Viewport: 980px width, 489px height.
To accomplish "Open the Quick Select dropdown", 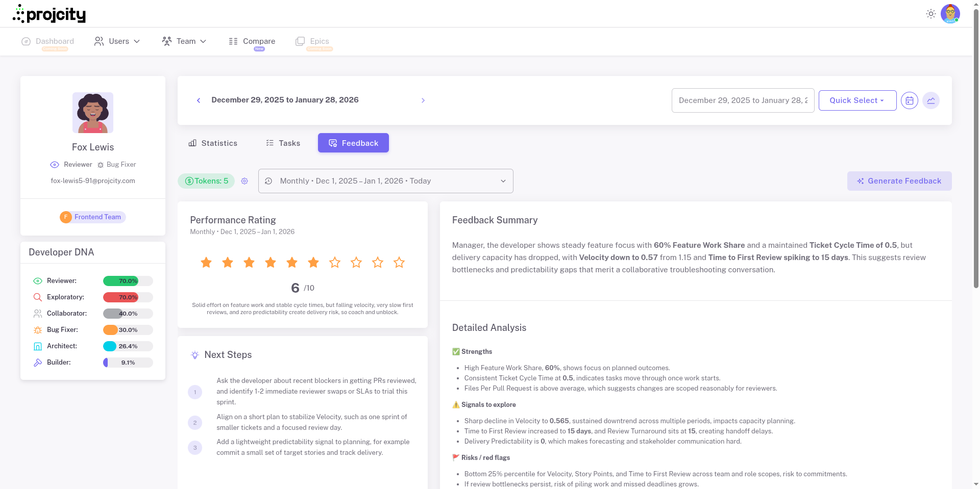I will pyautogui.click(x=857, y=100).
